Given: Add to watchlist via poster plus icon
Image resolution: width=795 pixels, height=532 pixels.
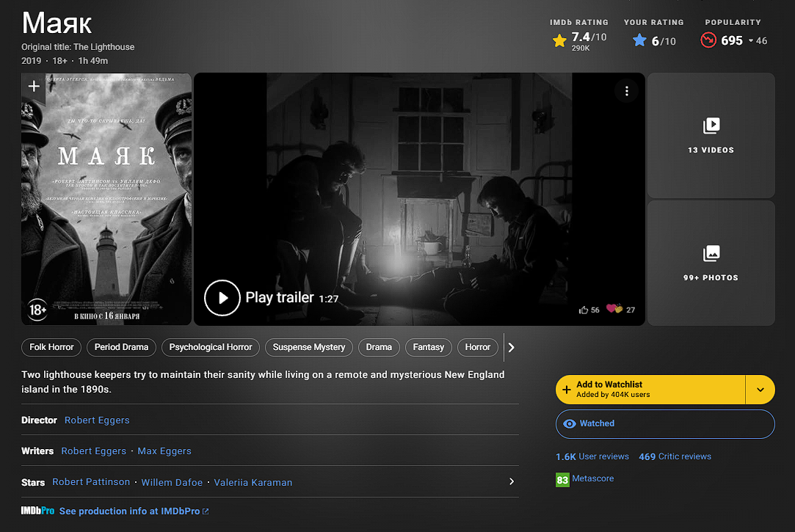Looking at the screenshot, I should [34, 87].
